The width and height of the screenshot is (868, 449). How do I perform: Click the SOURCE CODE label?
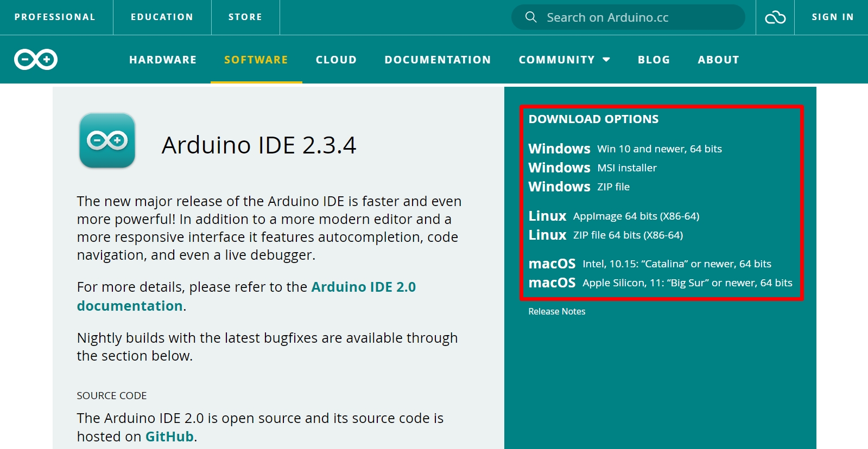112,396
